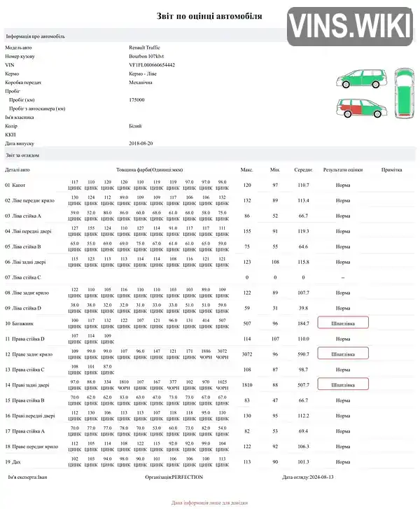Click the Результати оцінки column header
The height and width of the screenshot is (509, 420).
coord(343,169)
